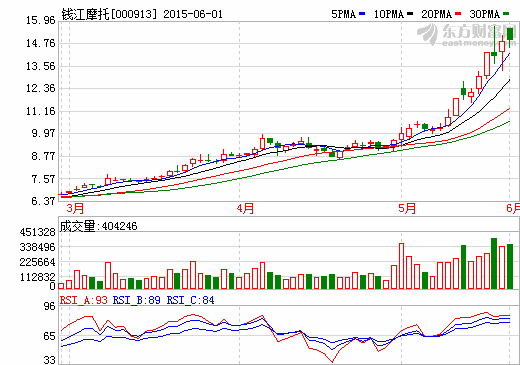Pick the black swatch next to 10PMA
The height and width of the screenshot is (365, 520).
click(410, 14)
